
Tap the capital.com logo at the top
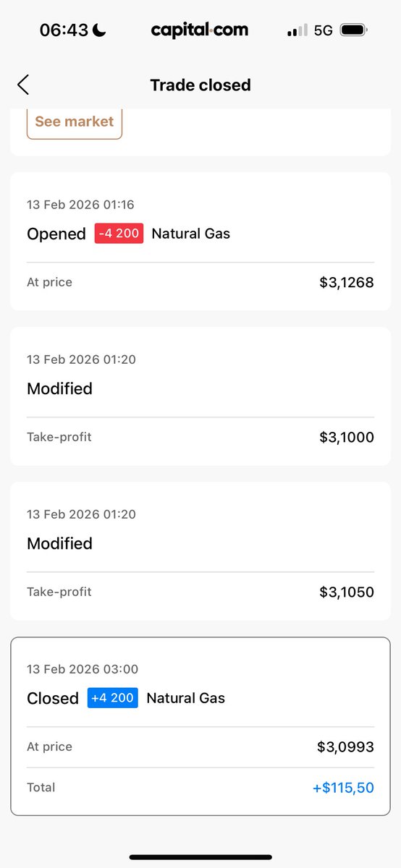click(200, 30)
